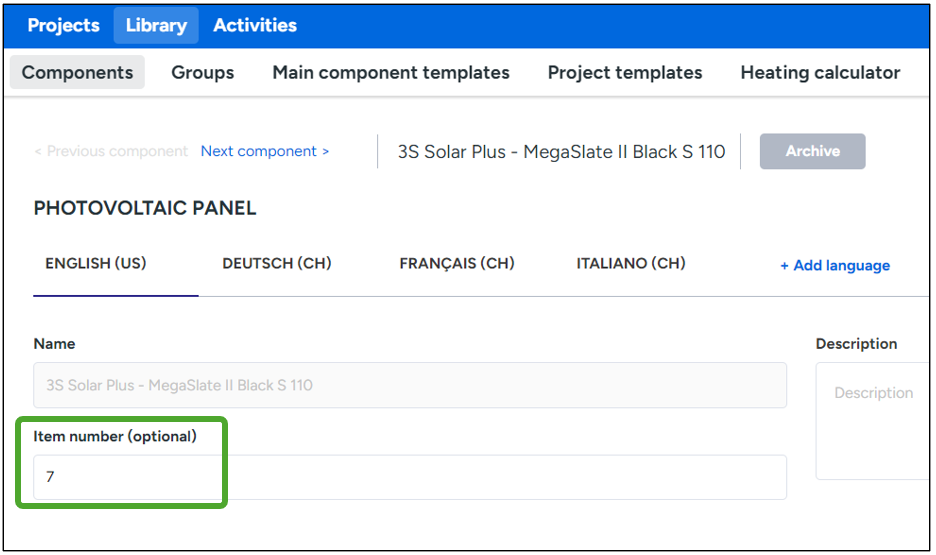
Task: Click into the Description text area
Action: 874,420
